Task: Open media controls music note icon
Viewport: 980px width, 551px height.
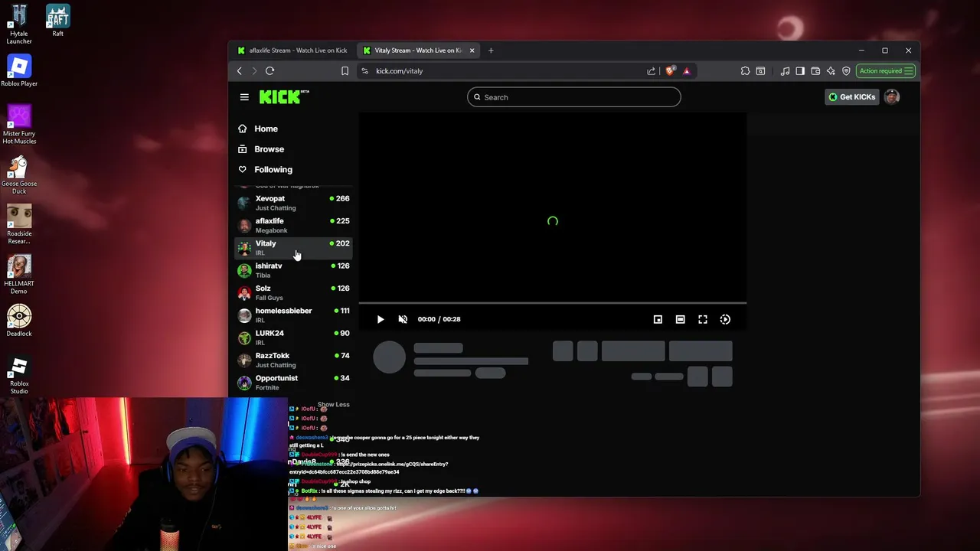Action: [785, 71]
